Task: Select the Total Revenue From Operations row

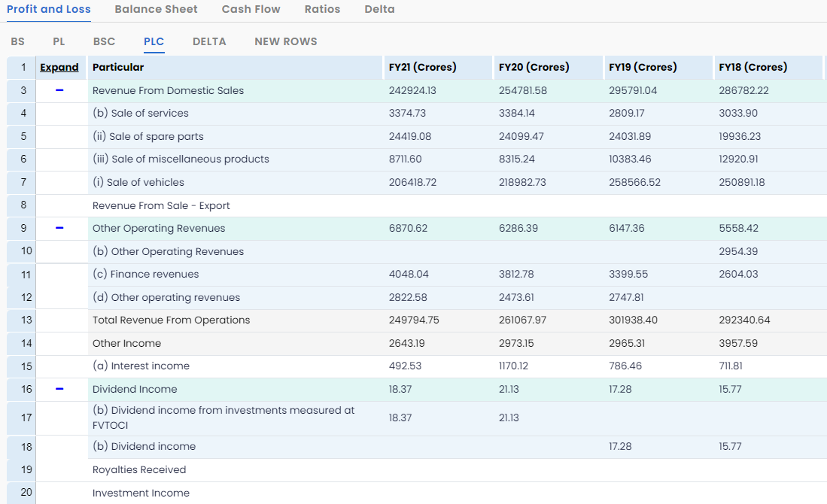Action: tap(171, 320)
